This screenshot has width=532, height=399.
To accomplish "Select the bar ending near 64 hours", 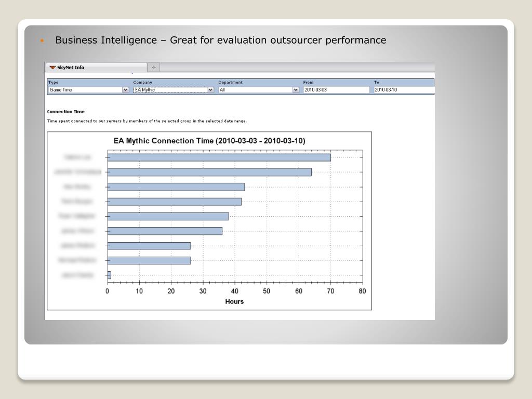I will coord(210,172).
